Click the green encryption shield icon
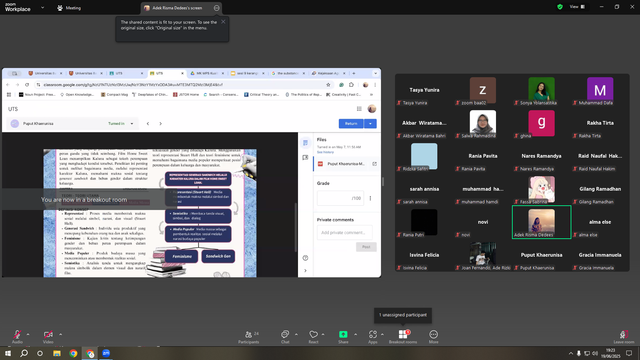 pos(560,7)
